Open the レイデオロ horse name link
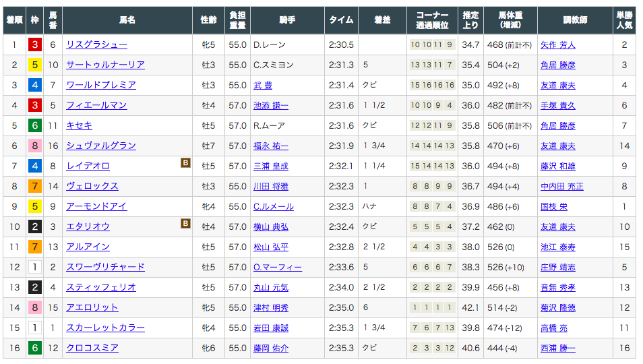 [88, 166]
